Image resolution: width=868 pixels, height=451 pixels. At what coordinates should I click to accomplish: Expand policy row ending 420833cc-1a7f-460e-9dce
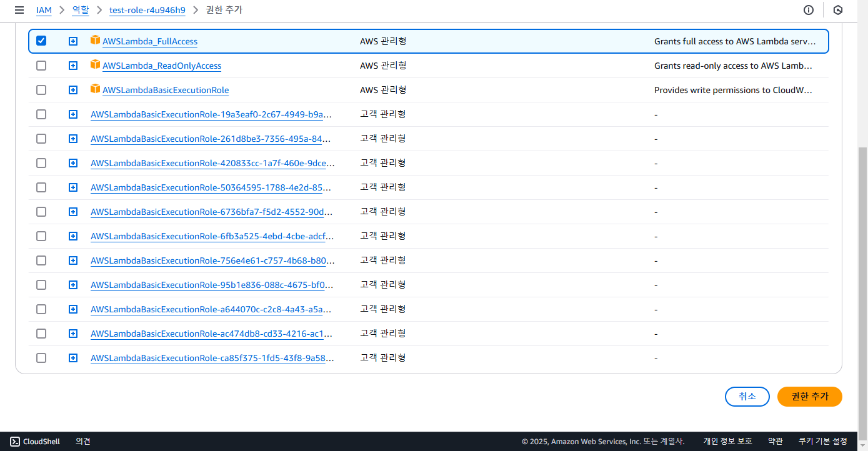pyautogui.click(x=73, y=163)
